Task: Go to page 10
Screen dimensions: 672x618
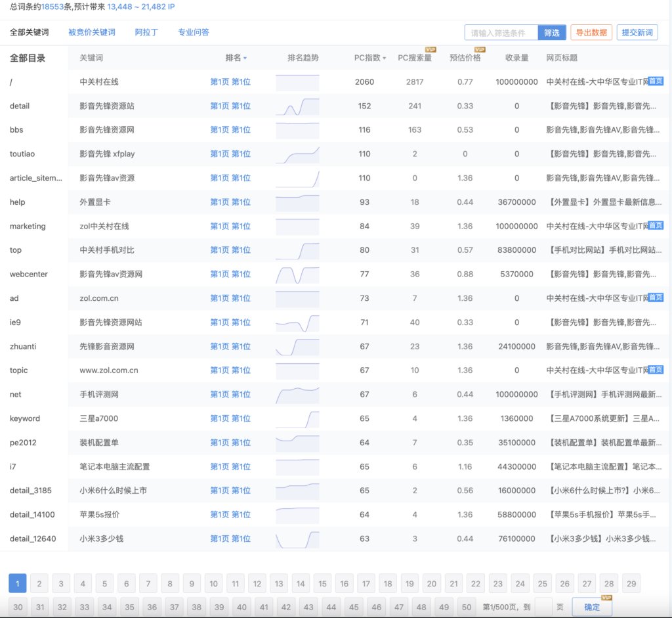Action: pos(213,583)
